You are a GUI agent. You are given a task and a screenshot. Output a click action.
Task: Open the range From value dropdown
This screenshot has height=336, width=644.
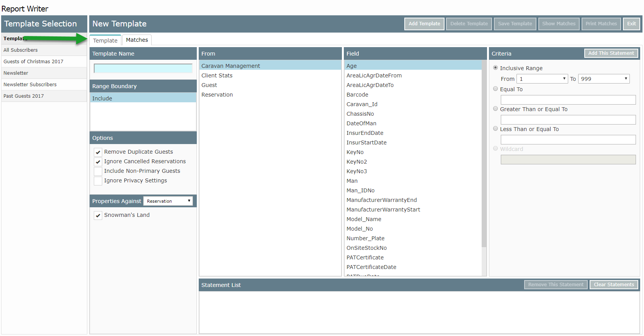(542, 79)
